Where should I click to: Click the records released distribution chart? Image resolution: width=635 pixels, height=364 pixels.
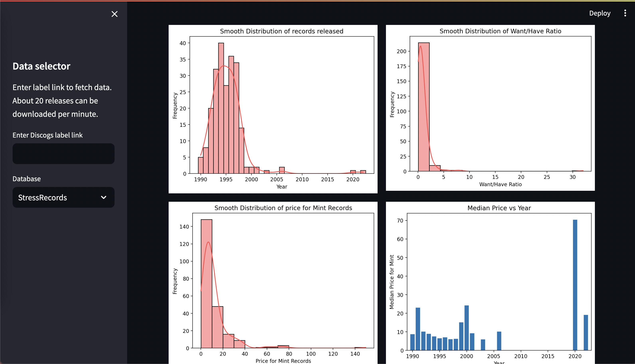click(273, 109)
